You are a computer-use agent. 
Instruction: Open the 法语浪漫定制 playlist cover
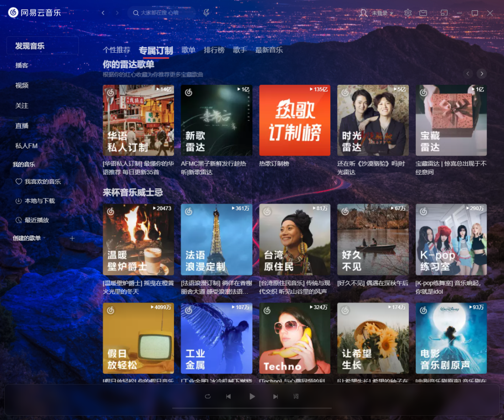tap(217, 240)
